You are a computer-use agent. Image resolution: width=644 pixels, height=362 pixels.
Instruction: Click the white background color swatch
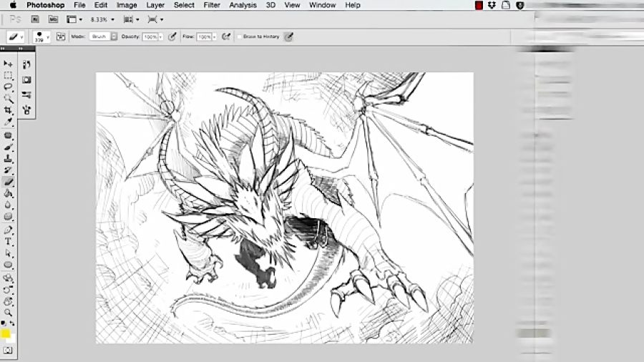[12, 339]
